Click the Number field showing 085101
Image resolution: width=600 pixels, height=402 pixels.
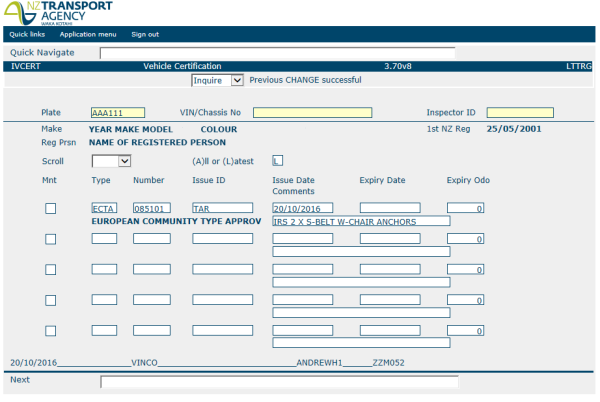pos(152,208)
